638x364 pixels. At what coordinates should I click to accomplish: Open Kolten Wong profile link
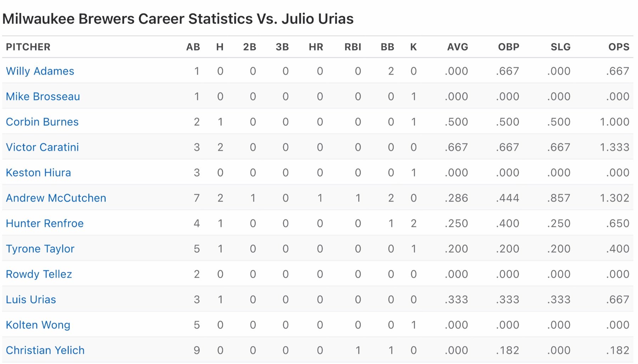click(38, 325)
